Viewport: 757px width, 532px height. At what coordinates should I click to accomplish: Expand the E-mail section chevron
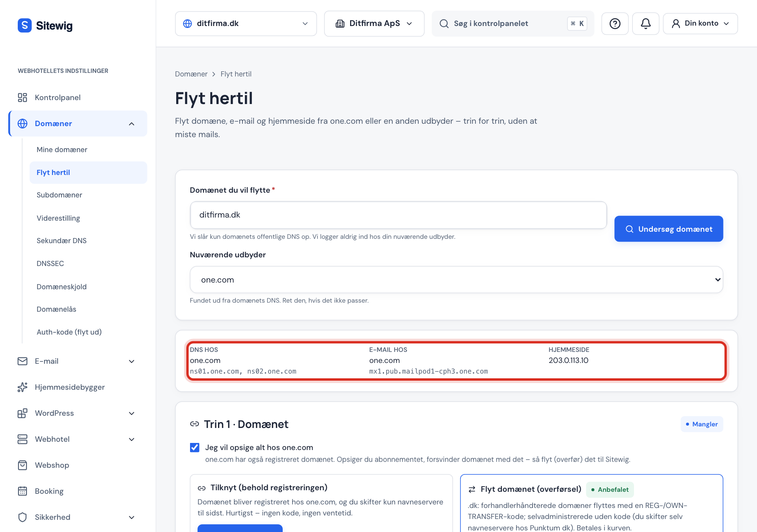pos(132,361)
